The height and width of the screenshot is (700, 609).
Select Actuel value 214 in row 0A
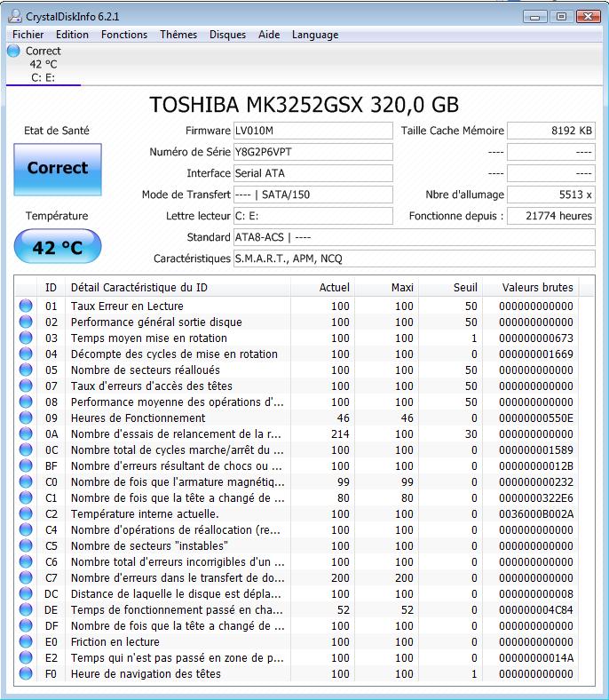pos(340,434)
